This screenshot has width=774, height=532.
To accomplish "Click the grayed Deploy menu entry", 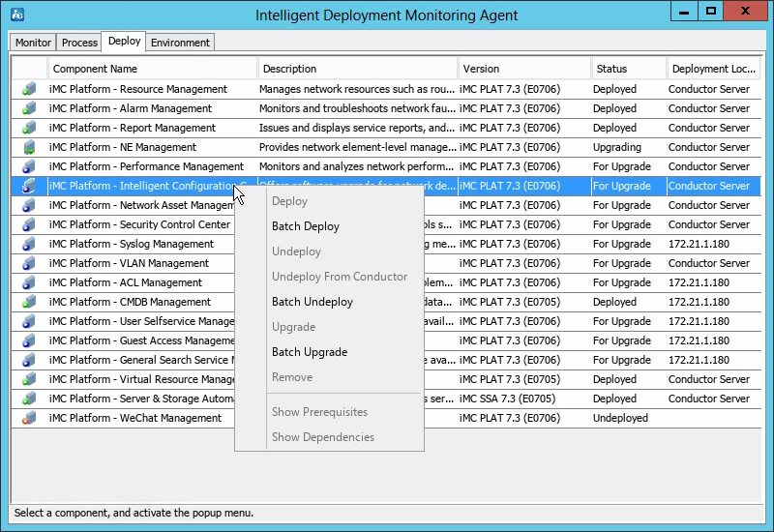I will coord(289,201).
